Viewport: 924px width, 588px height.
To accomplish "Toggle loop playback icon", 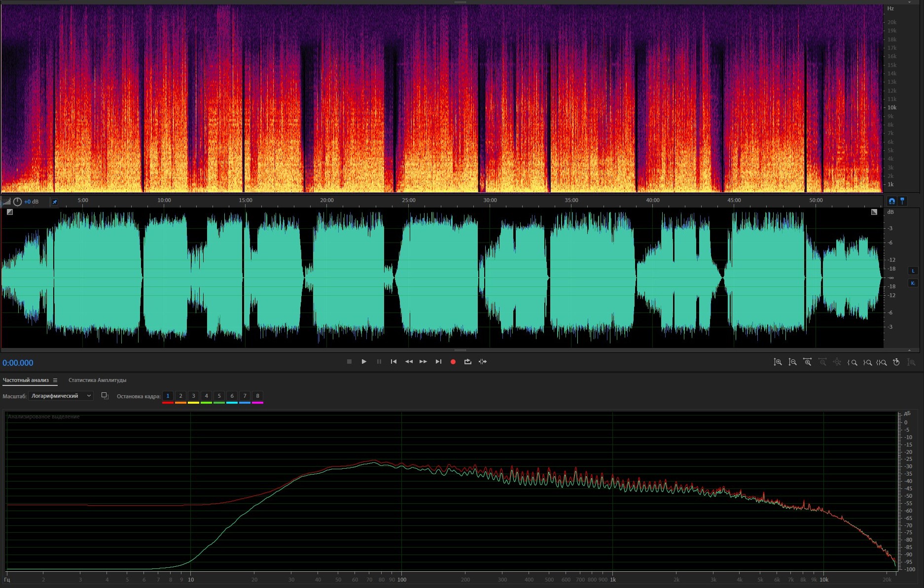I will [x=467, y=362].
